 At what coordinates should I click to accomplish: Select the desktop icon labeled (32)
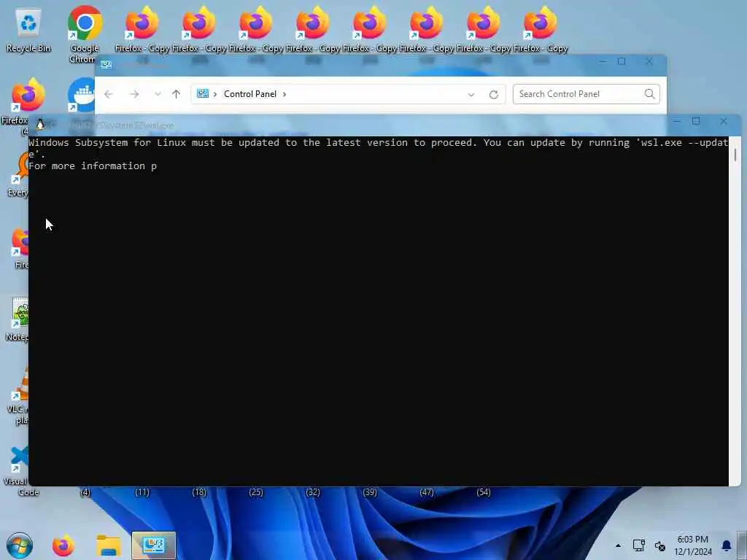tap(312, 492)
